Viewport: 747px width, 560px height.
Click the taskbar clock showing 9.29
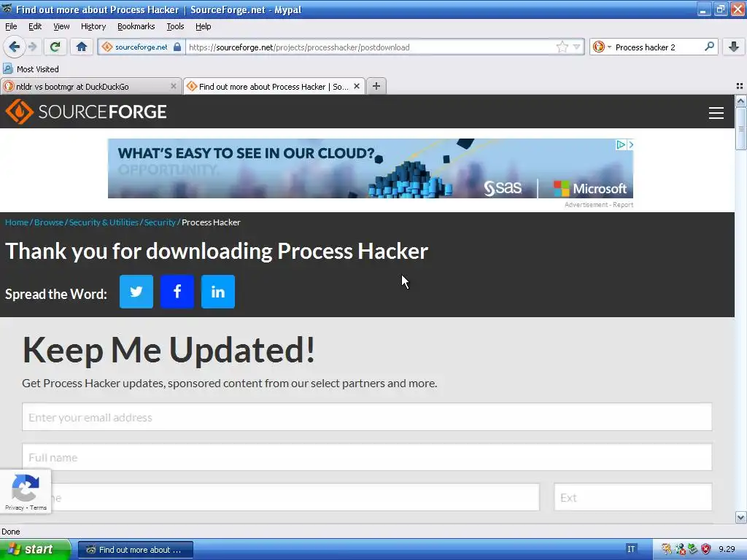(727, 549)
